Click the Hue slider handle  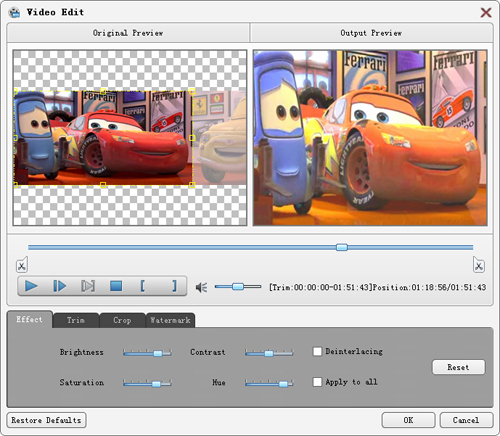pyautogui.click(x=283, y=384)
